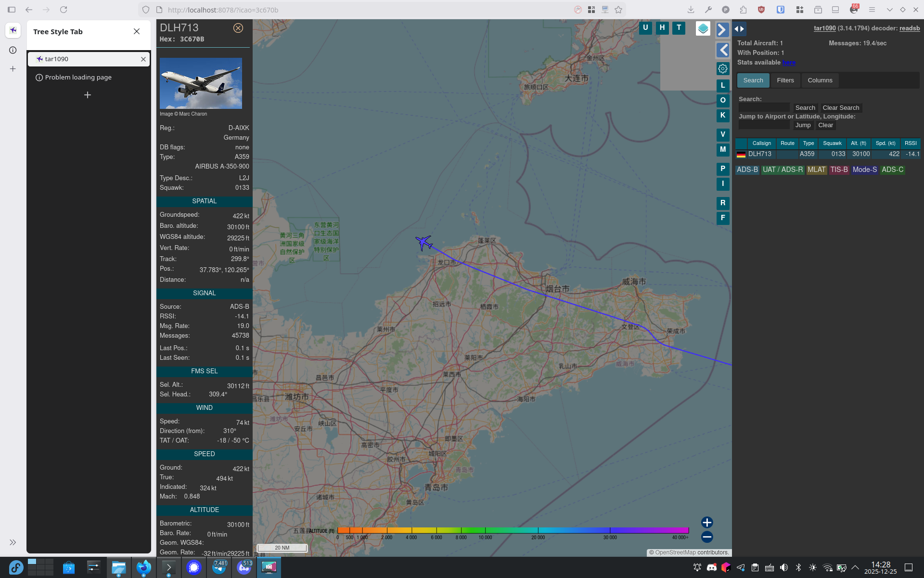The height and width of the screenshot is (578, 924).
Task: Toggle the L map overlay button
Action: point(722,85)
